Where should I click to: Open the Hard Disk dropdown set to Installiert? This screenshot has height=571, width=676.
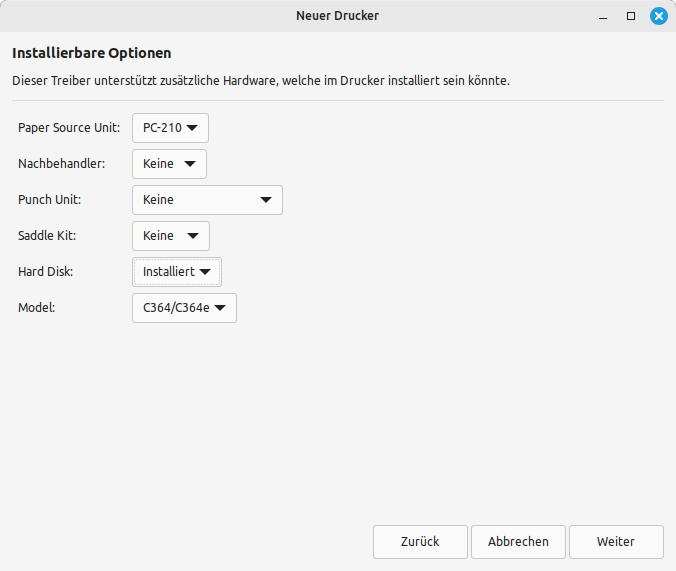point(177,272)
